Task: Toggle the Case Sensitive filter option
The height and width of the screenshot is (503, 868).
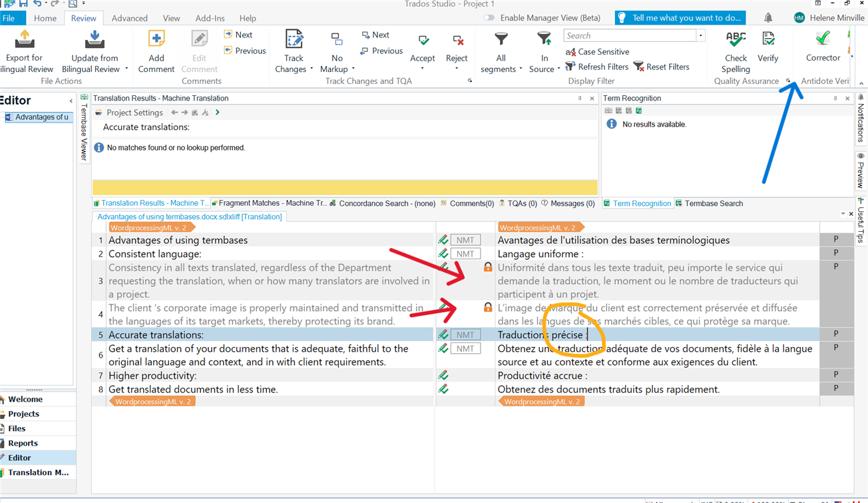Action: click(597, 51)
